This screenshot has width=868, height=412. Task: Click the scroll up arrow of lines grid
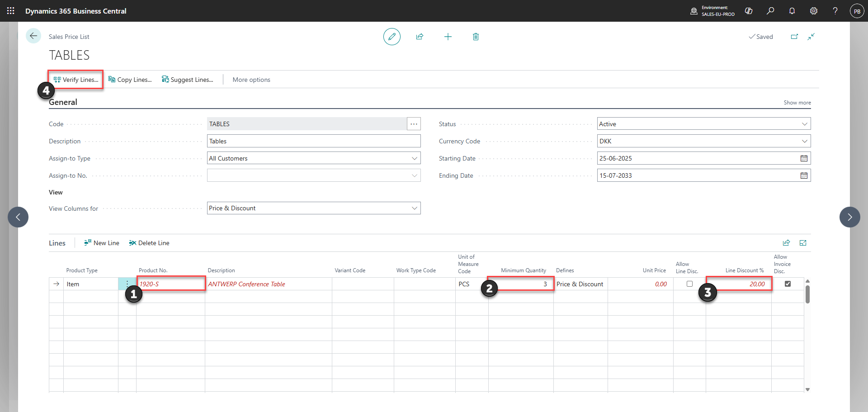pyautogui.click(x=807, y=281)
